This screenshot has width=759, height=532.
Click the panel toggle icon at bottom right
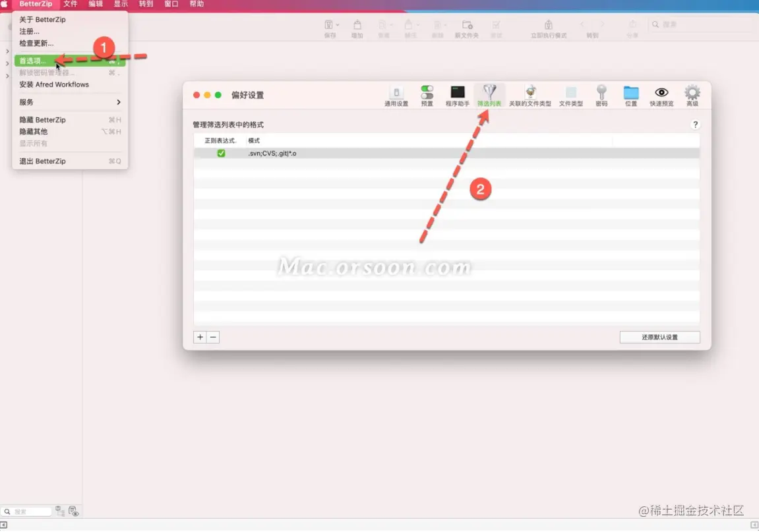pyautogui.click(x=754, y=525)
